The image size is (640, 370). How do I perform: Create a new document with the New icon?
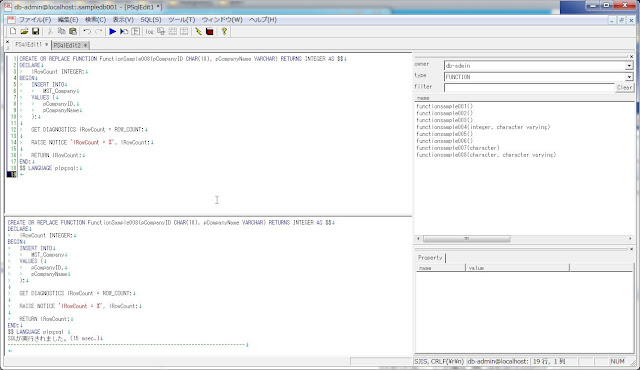coord(13,31)
